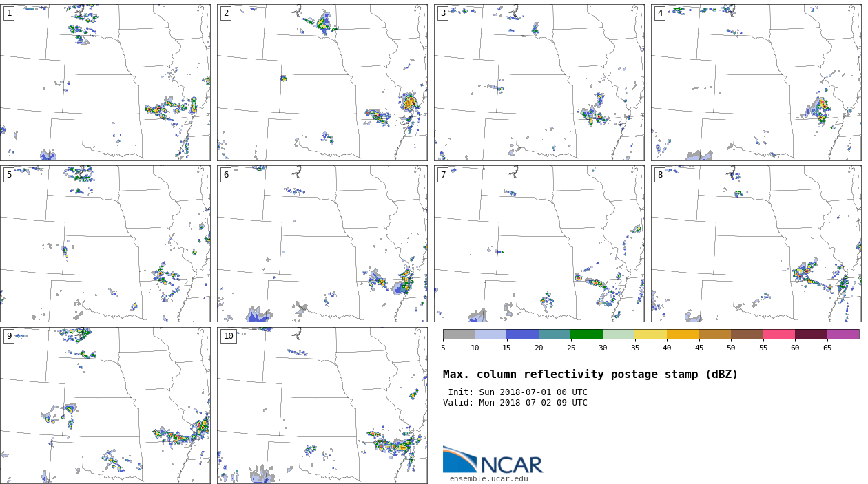868x484 pixels.
Task: Click the purple 65+ dBZ swatch
Action: tap(843, 334)
